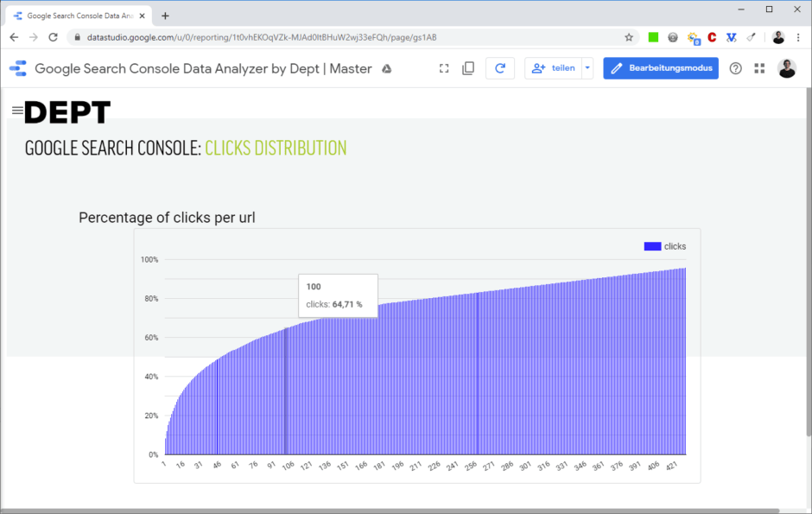Expand the teilen sharing dropdown arrow
The image size is (812, 514).
click(587, 67)
